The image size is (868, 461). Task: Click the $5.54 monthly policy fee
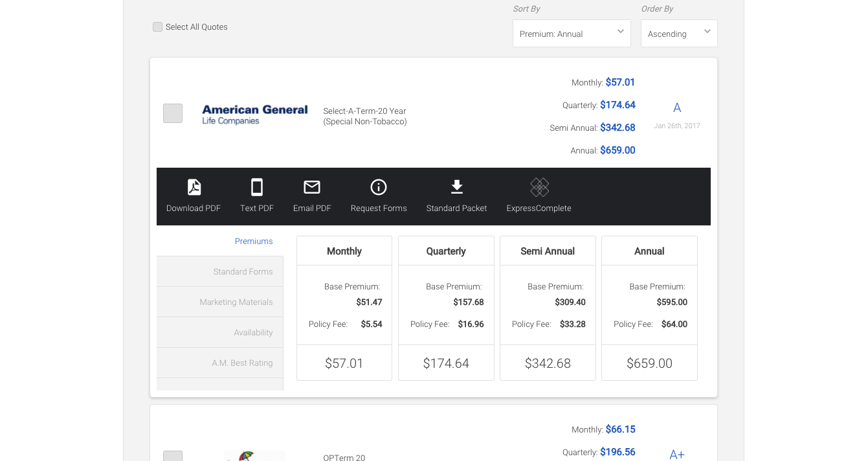pyautogui.click(x=372, y=324)
